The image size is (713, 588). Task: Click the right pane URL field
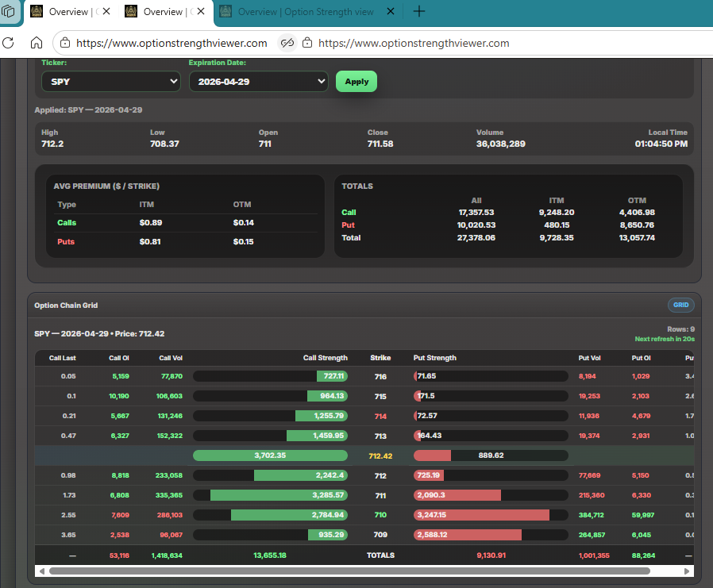[414, 43]
